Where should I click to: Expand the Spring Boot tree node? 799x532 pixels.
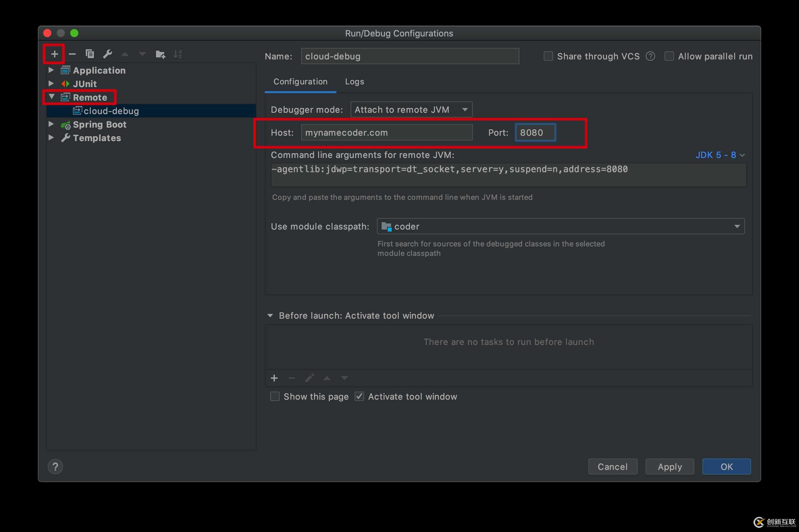tap(51, 124)
